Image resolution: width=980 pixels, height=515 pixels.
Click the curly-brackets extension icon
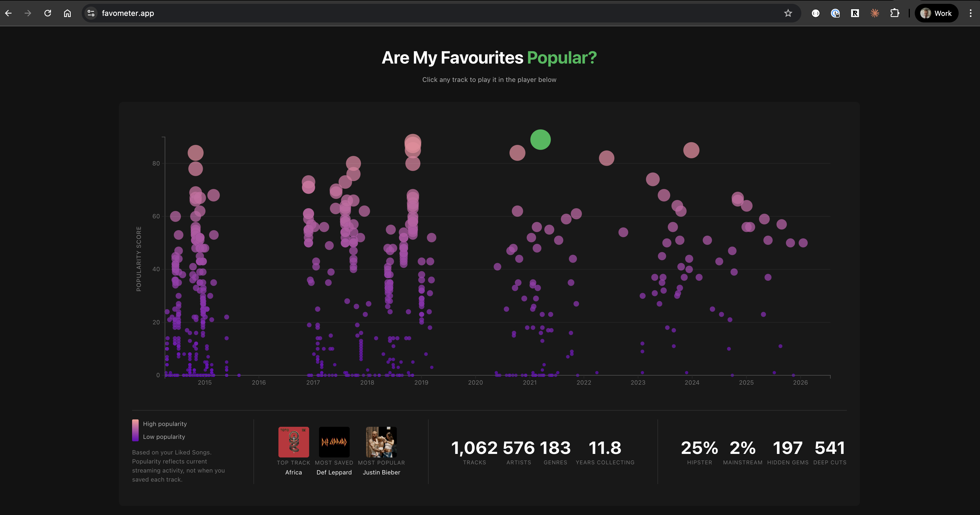[x=816, y=13]
